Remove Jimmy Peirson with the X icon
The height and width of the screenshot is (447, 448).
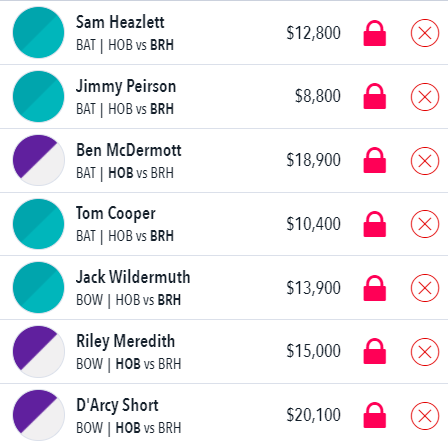coord(425,97)
